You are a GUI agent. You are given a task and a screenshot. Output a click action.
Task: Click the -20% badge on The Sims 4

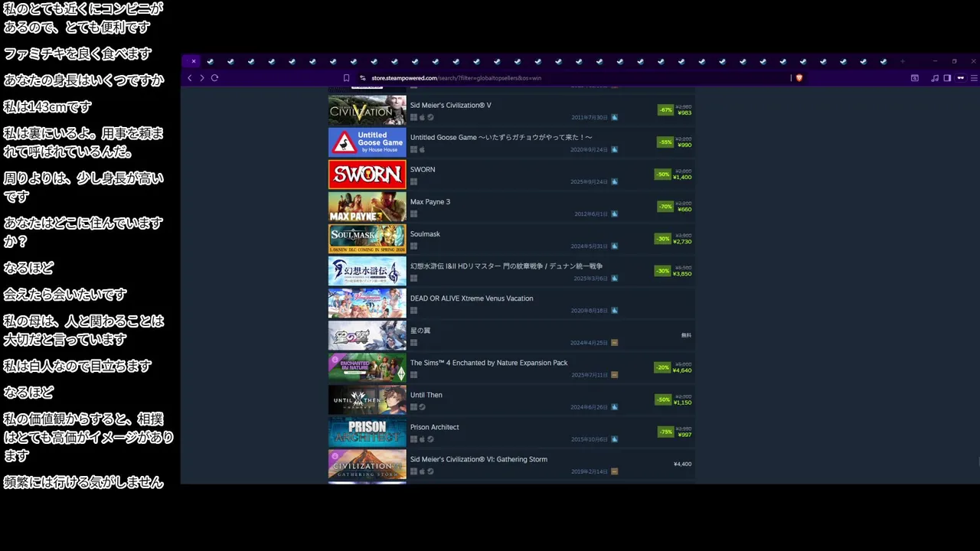662,367
